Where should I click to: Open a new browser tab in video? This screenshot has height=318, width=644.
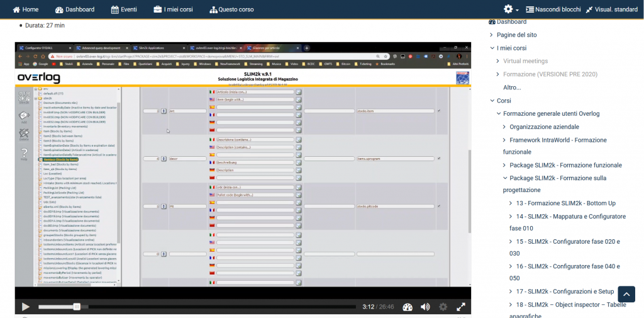click(x=306, y=48)
